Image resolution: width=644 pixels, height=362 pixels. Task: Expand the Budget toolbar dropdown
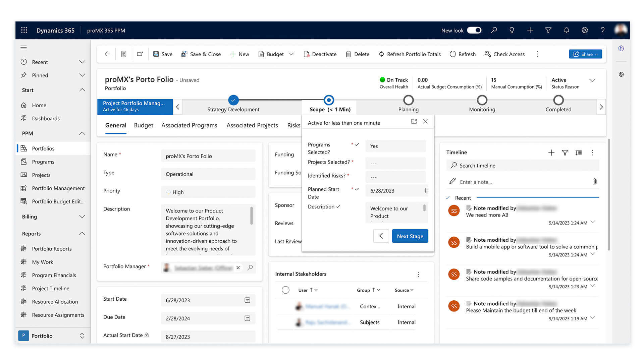(x=291, y=54)
